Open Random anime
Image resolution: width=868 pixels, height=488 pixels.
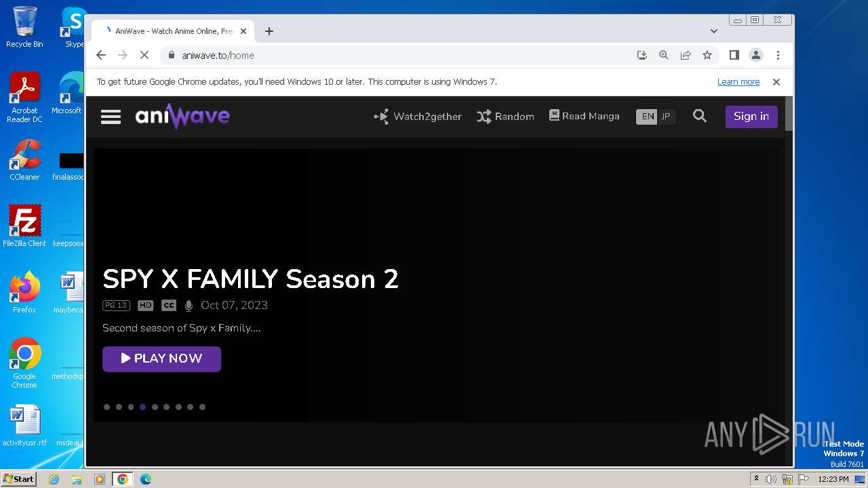pyautogui.click(x=505, y=117)
